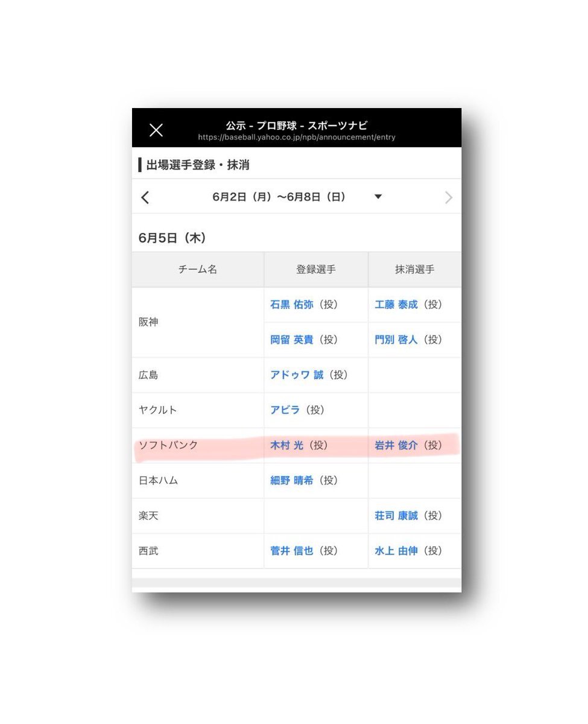Open player link 工藤 泰成
Screen dimensions: 588x724
point(396,305)
